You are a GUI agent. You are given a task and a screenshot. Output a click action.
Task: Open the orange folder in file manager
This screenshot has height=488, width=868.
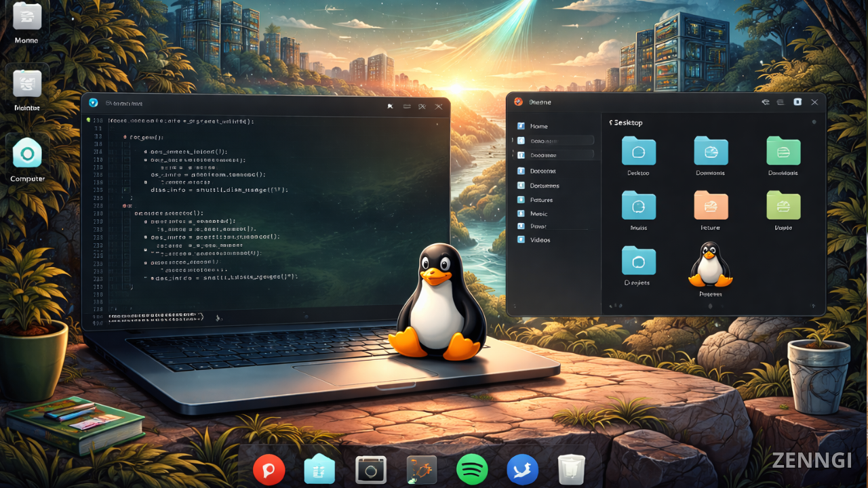coord(711,206)
